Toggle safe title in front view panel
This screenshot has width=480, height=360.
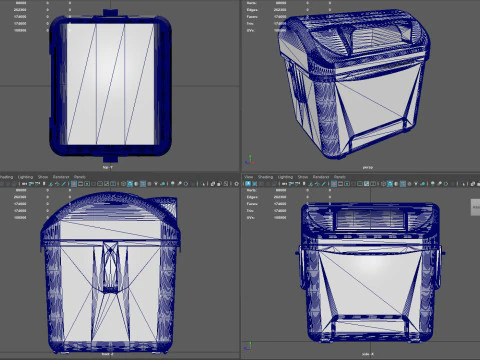pos(113,184)
